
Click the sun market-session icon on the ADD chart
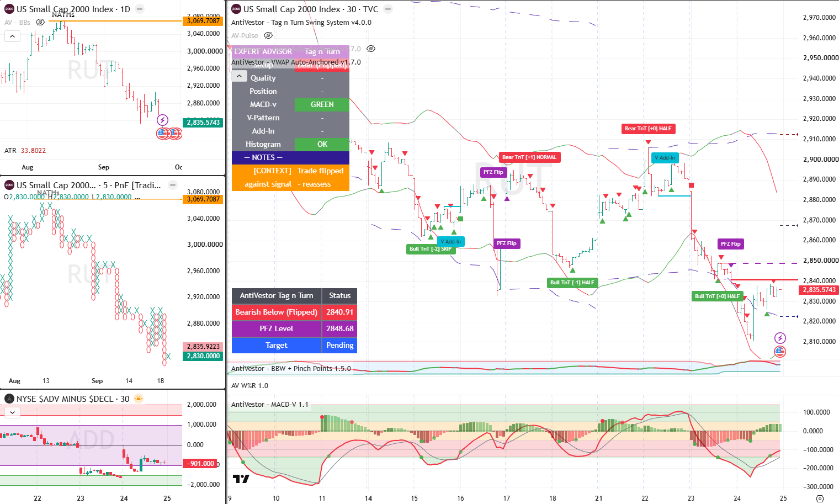tap(139, 399)
